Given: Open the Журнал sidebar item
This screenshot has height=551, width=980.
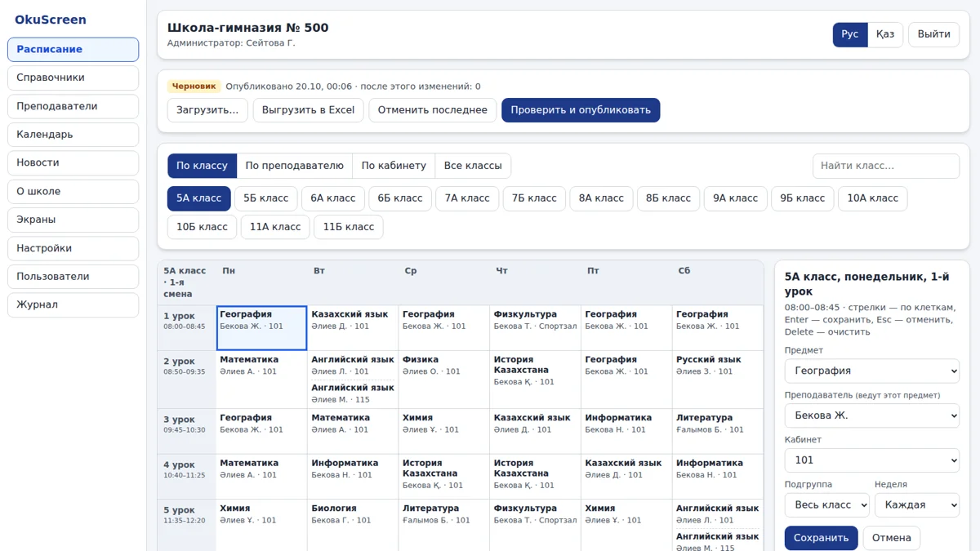Looking at the screenshot, I should (73, 304).
